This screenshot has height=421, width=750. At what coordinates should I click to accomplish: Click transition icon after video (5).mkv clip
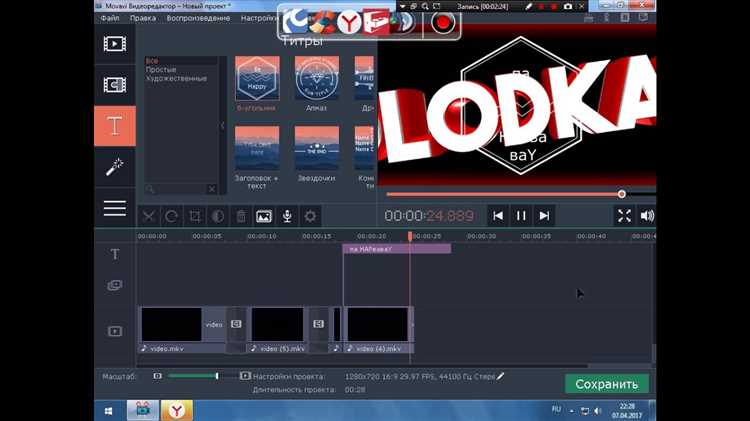(x=319, y=324)
